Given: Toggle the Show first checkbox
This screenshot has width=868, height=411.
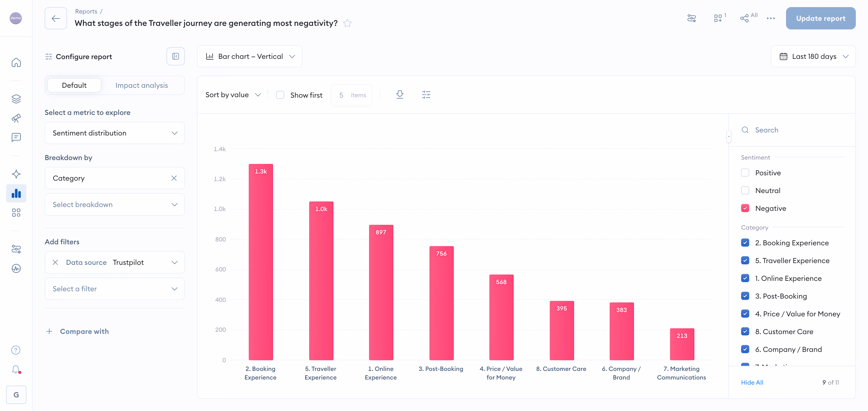Looking at the screenshot, I should 280,95.
